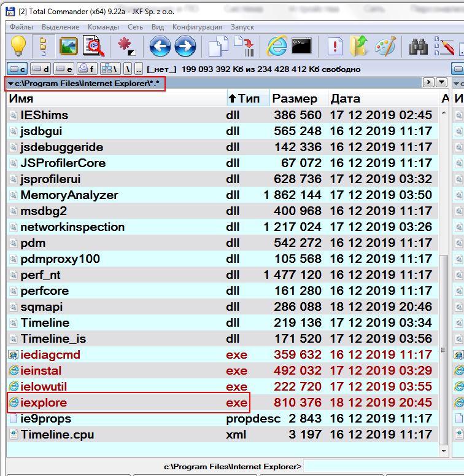The image size is (464, 476).
Task: Open the Запуск menu
Action: point(242,27)
